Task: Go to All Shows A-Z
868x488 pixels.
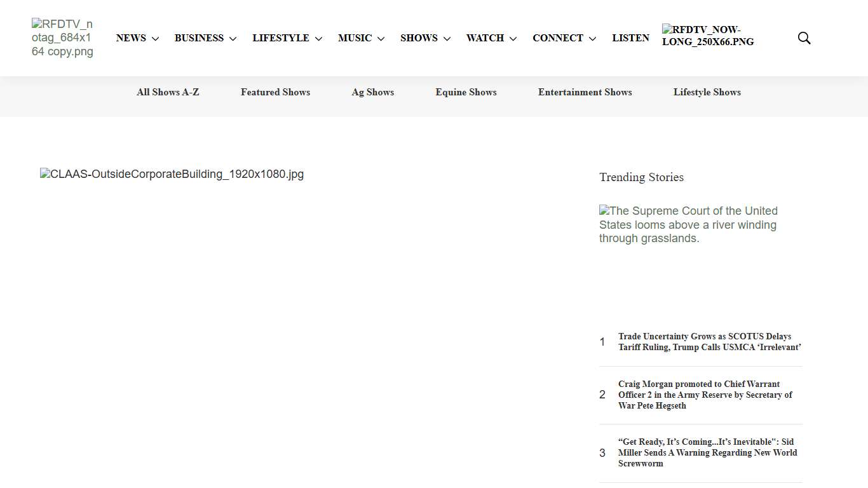Action: [168, 92]
